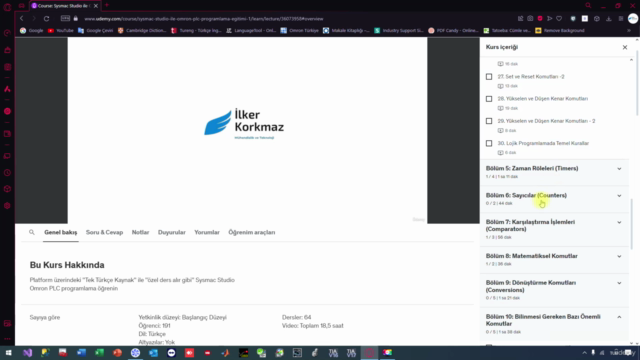Check lesson 28 Yükselen ve Düşen Kenar Komutları
This screenshot has width=640, height=360.
pos(489,99)
